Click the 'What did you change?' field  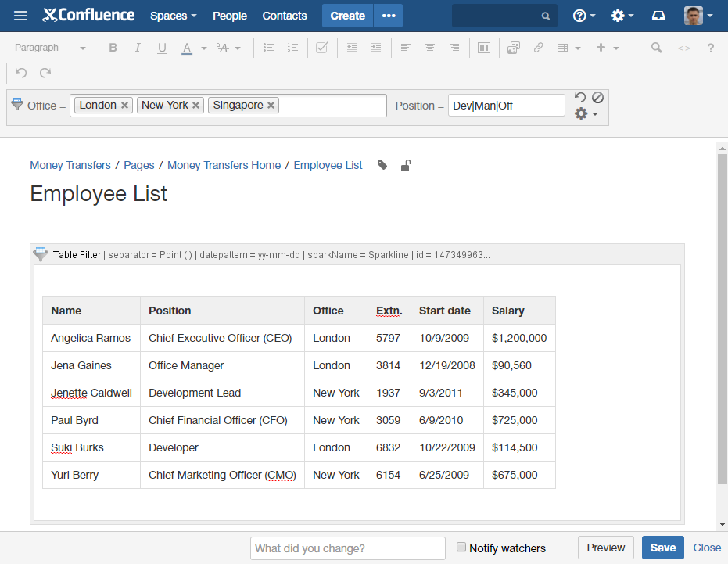pyautogui.click(x=347, y=548)
